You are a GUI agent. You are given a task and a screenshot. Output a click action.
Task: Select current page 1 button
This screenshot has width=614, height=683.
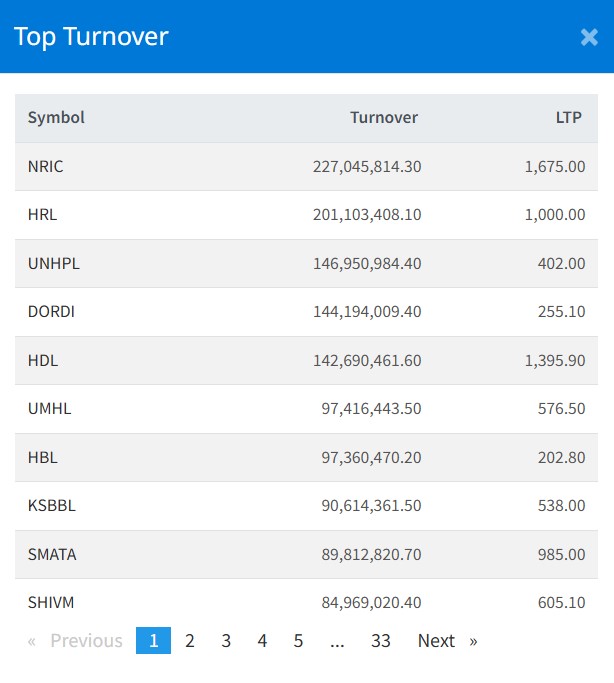pyautogui.click(x=153, y=641)
